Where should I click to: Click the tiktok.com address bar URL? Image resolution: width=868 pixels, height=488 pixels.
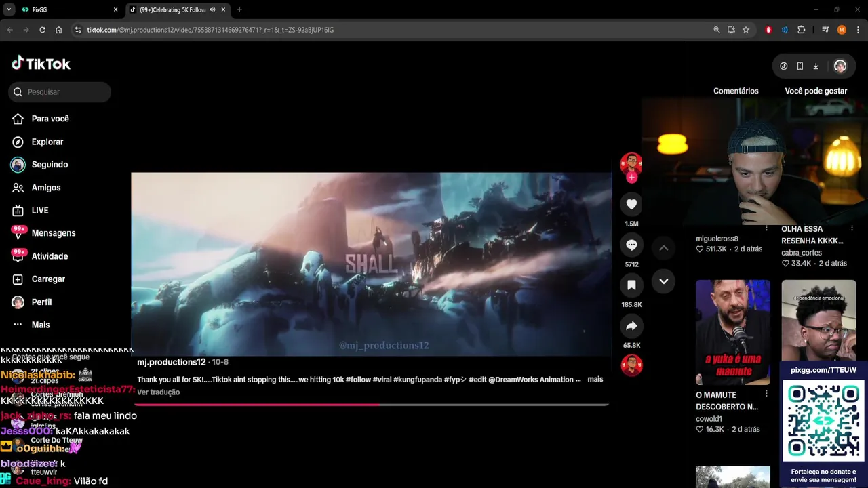pyautogui.click(x=210, y=30)
